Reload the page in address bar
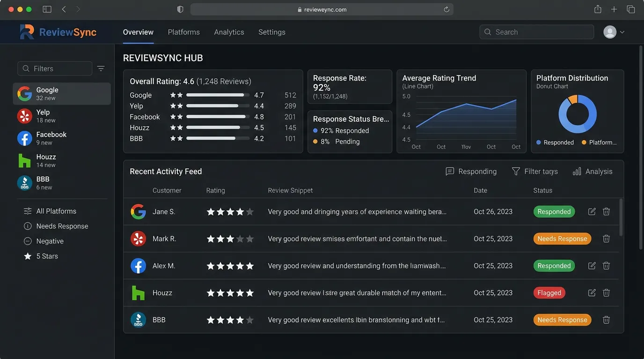Viewport: 644px width, 359px height. 446,9
